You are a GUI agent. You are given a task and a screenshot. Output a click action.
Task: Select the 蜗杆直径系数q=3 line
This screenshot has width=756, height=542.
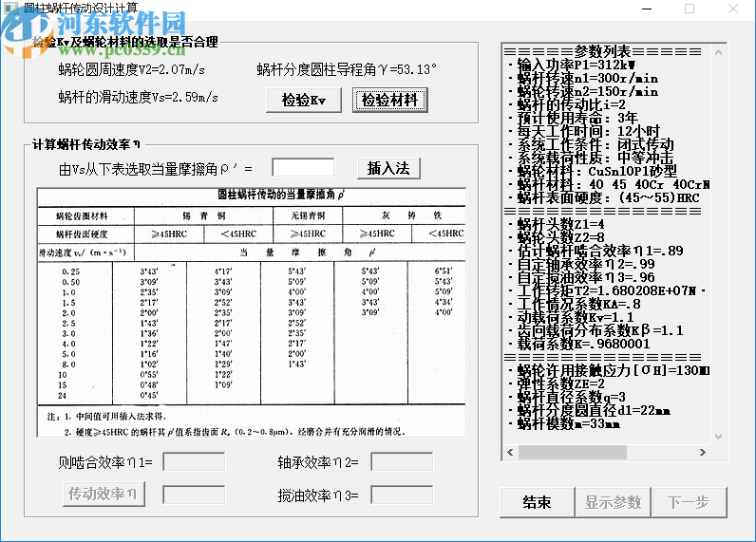[567, 397]
